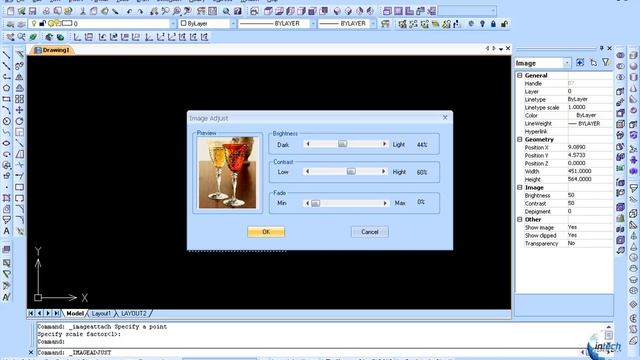Select the Ellipse draw tool
This screenshot has height=360, width=640.
click(6, 143)
